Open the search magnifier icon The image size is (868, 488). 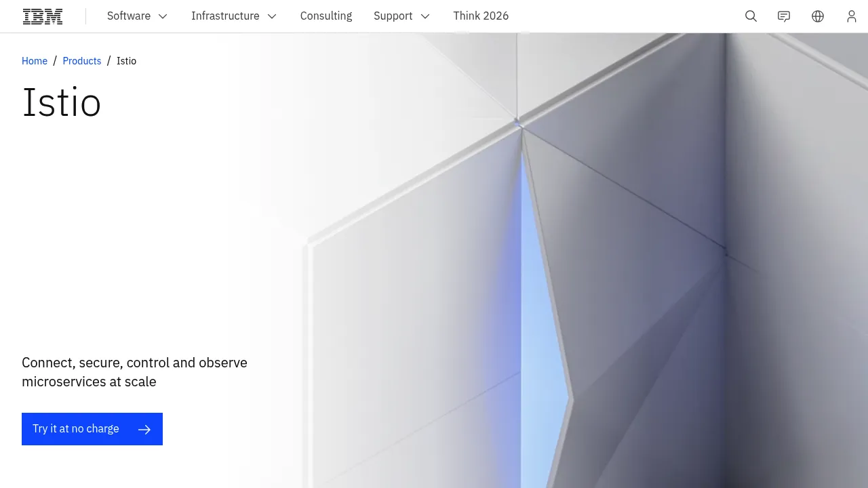pyautogui.click(x=751, y=16)
